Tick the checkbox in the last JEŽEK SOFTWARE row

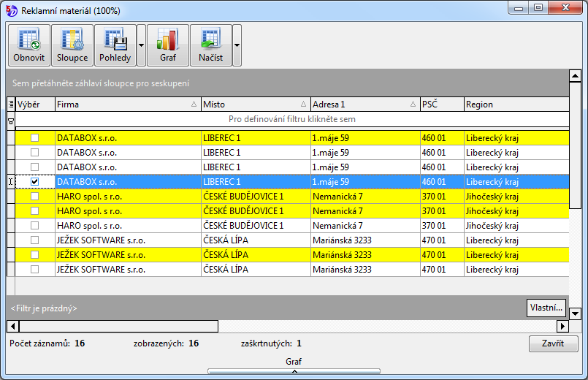click(34, 270)
